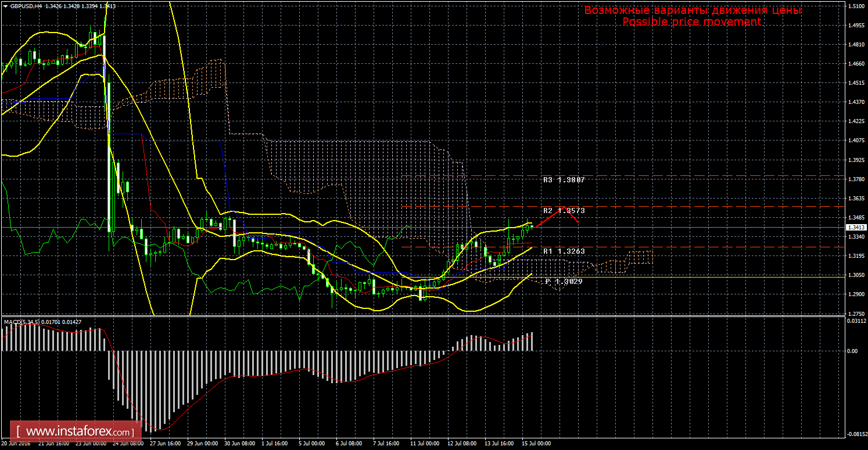Click the -0.08152 MACD scale value

point(856,434)
